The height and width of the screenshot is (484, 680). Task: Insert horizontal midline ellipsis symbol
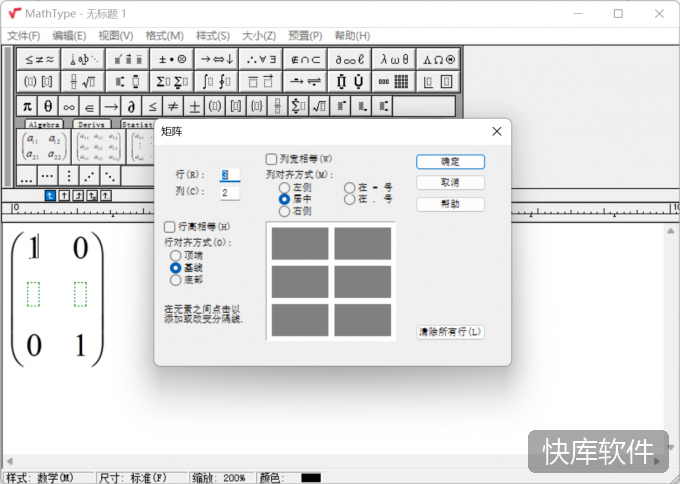click(48, 176)
